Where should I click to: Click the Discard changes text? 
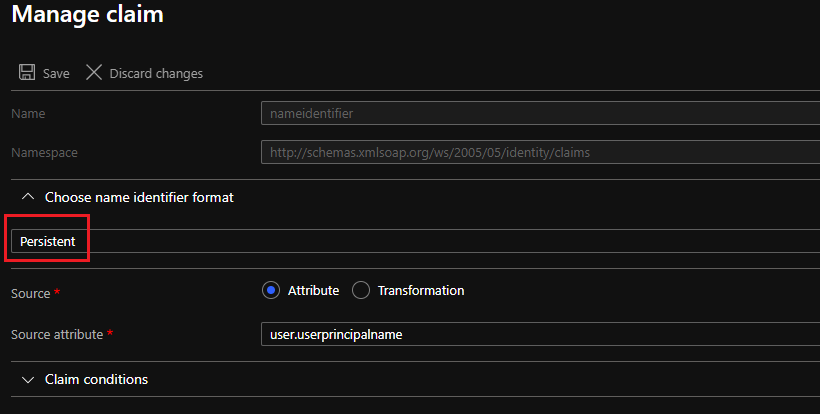click(x=156, y=74)
